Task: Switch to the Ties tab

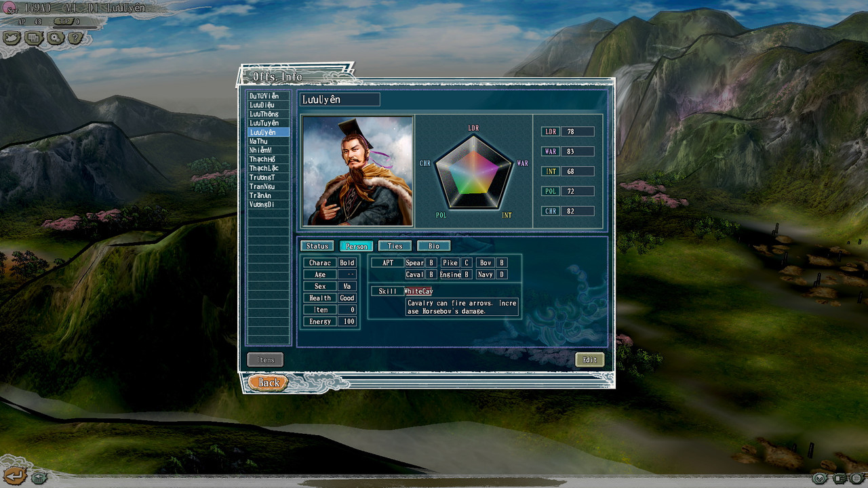Action: point(395,246)
